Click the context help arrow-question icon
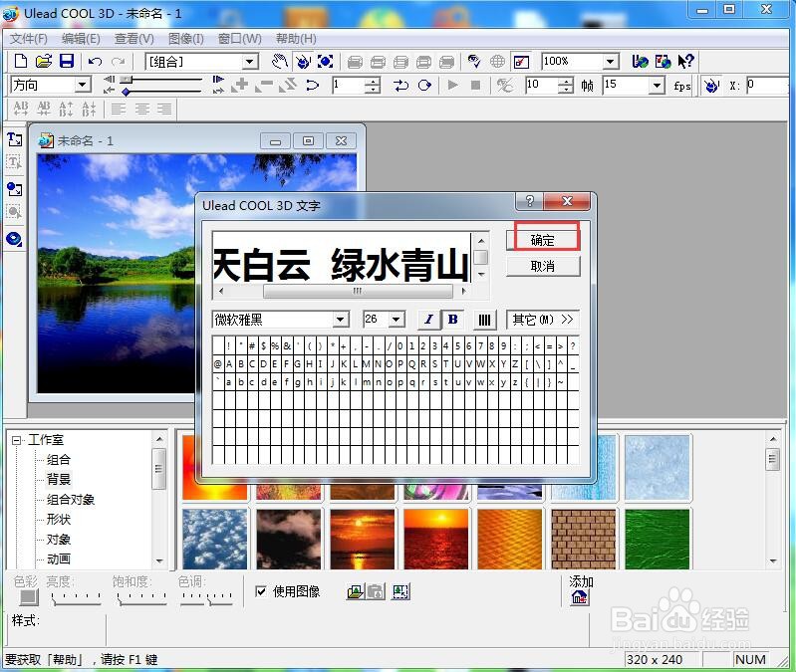 coord(685,62)
